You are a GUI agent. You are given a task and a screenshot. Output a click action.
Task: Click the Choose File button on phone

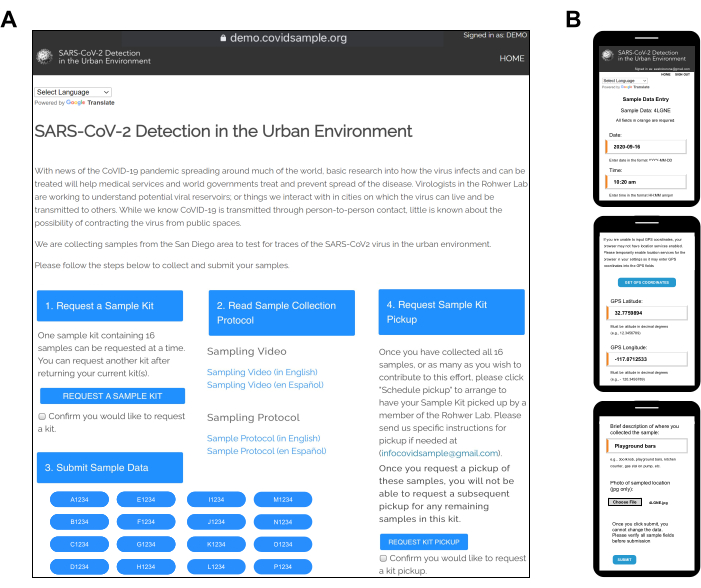625,502
